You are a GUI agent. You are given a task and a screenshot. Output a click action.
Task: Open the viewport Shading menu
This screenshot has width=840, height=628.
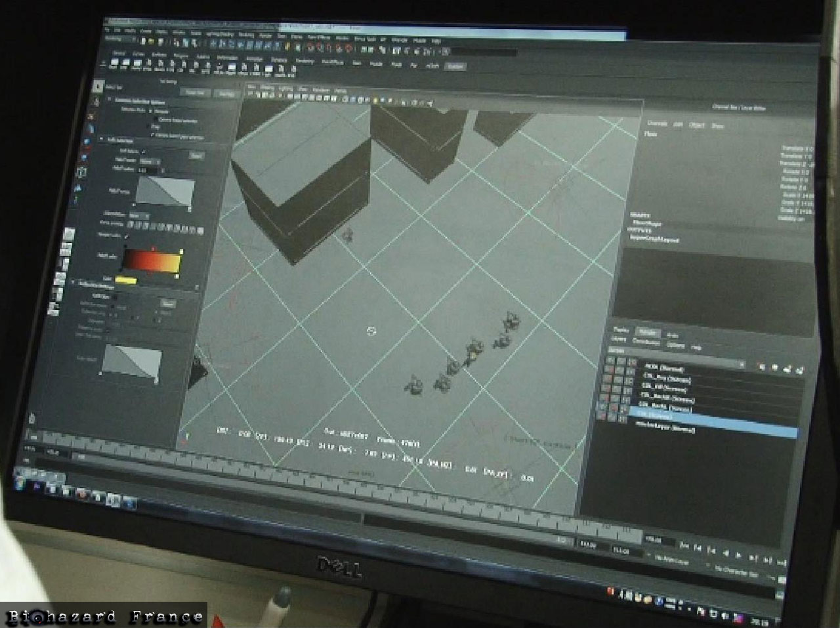pos(268,87)
